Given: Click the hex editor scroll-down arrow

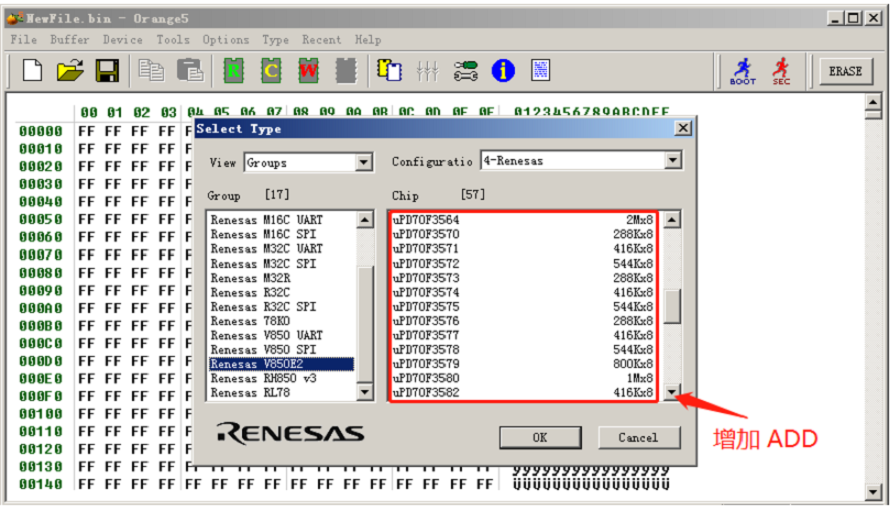Looking at the screenshot, I should [873, 492].
